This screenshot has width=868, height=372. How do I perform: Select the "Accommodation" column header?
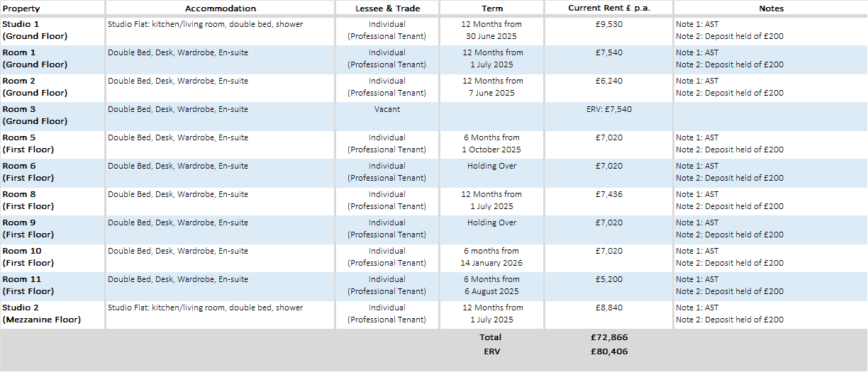pos(221,9)
